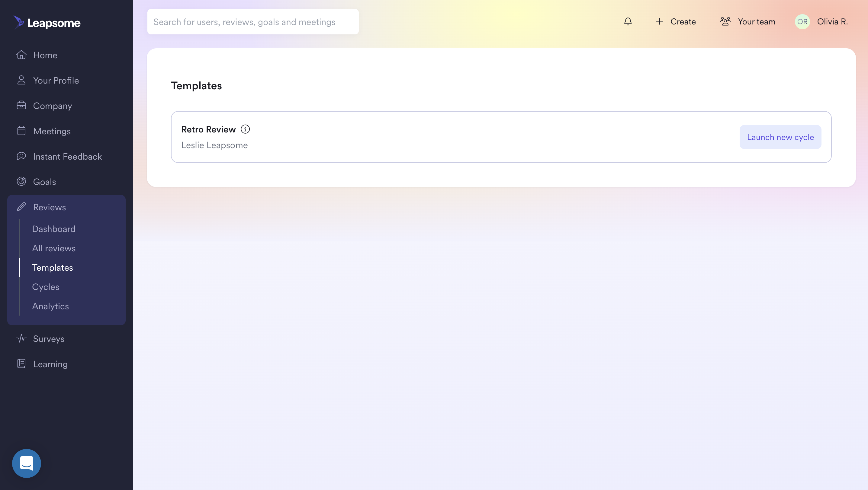The width and height of the screenshot is (868, 490).
Task: Click the plus icon beside Create
Action: [x=659, y=21]
